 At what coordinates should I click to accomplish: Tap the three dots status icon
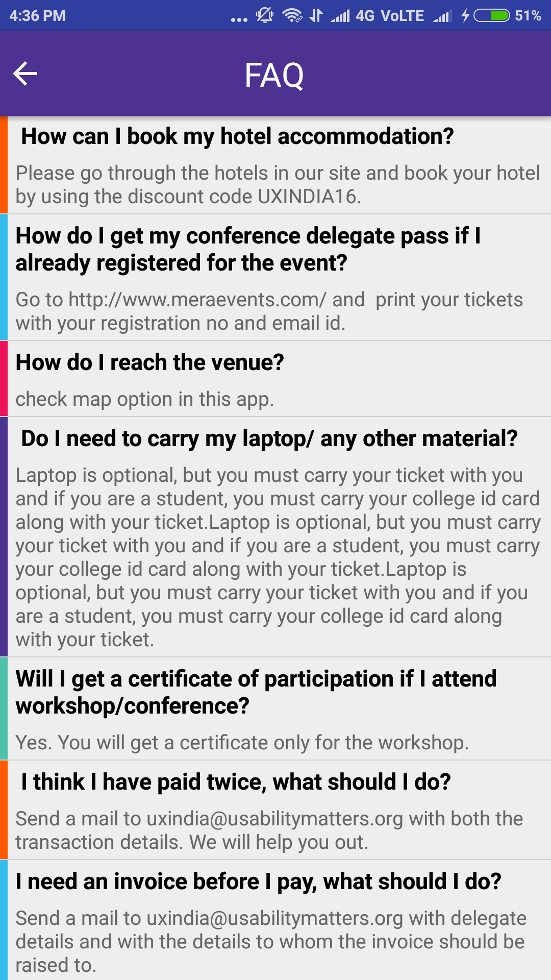click(x=239, y=19)
